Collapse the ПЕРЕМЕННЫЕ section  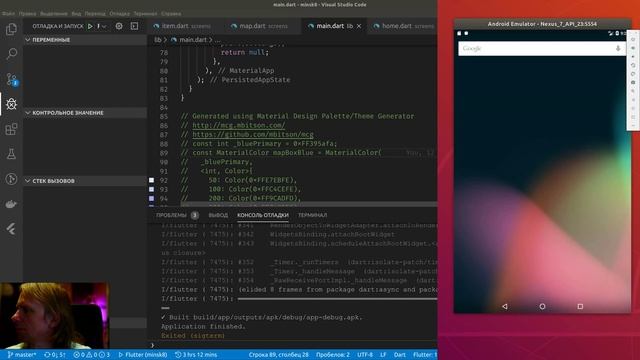click(85, 40)
